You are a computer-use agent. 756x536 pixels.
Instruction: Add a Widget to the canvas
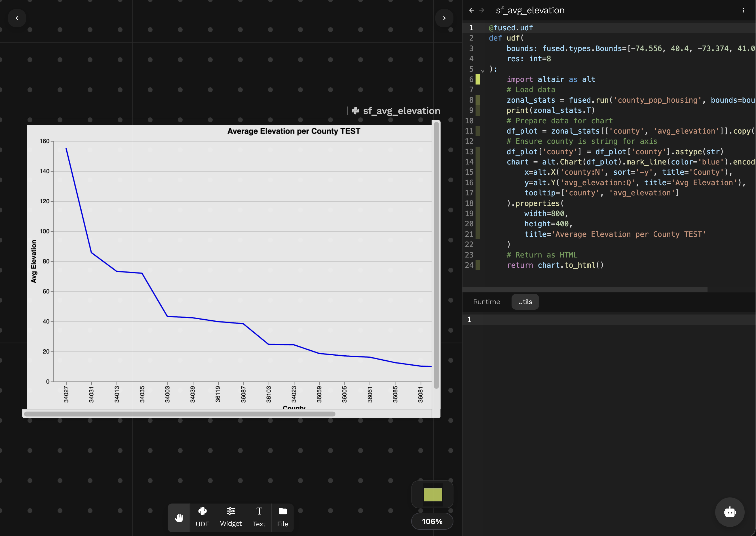(231, 518)
